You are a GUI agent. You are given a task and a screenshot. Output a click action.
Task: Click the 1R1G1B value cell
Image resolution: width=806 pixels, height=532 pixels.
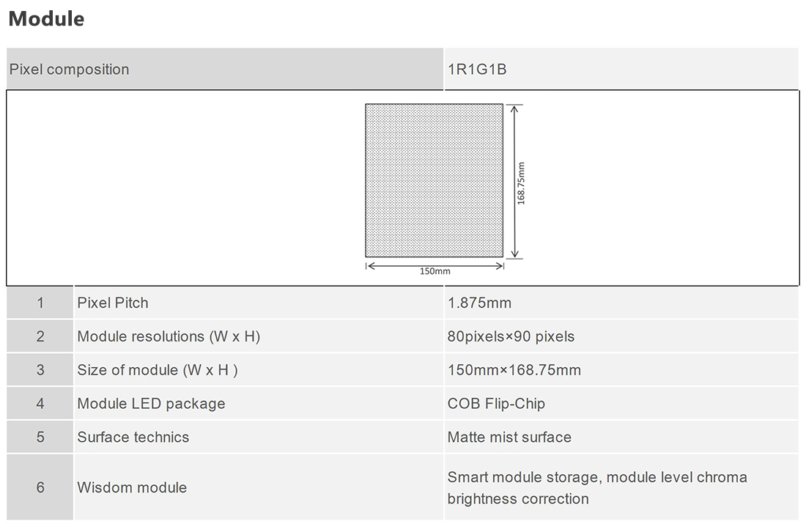pos(621,69)
